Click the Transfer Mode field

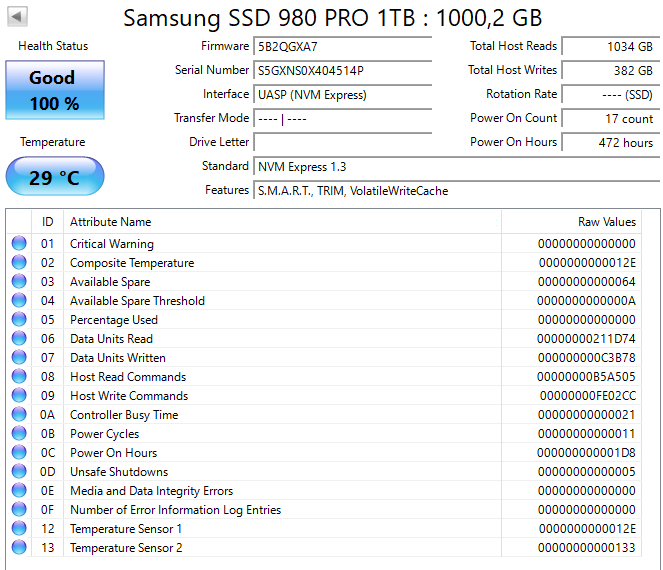[x=342, y=118]
